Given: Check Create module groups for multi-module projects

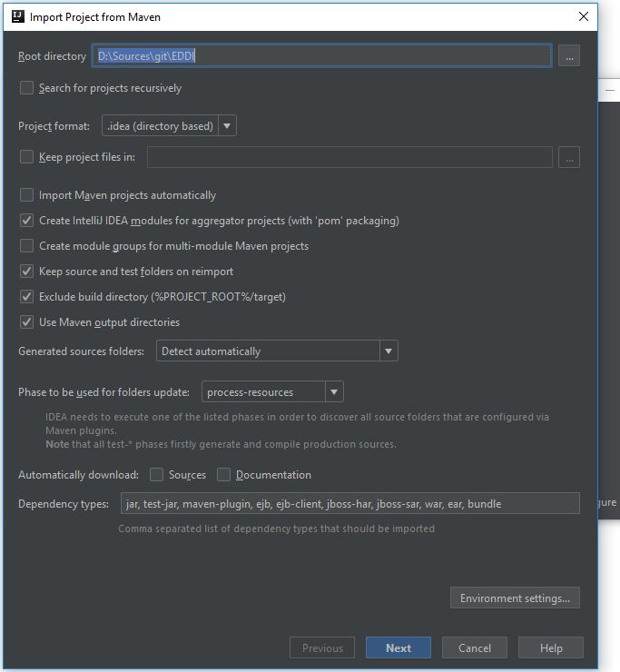Looking at the screenshot, I should pos(27,246).
